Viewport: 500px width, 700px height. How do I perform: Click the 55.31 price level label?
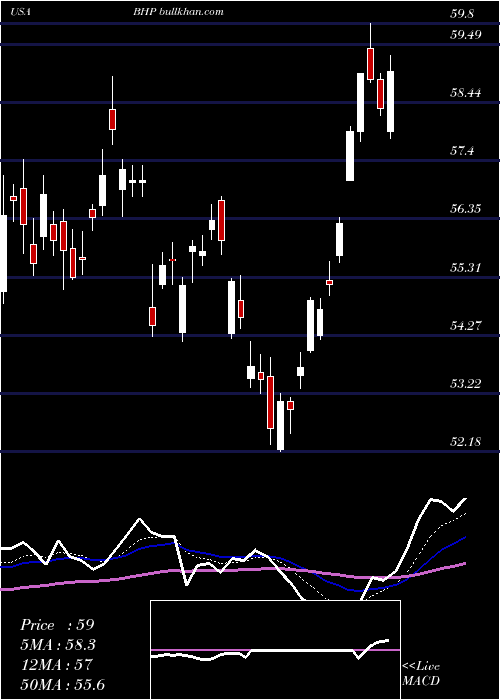[466, 267]
